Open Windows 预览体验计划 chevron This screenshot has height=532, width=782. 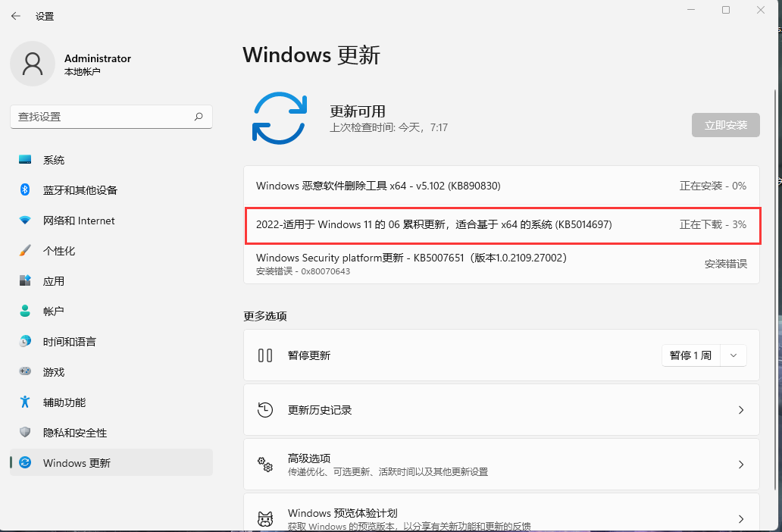(x=741, y=519)
